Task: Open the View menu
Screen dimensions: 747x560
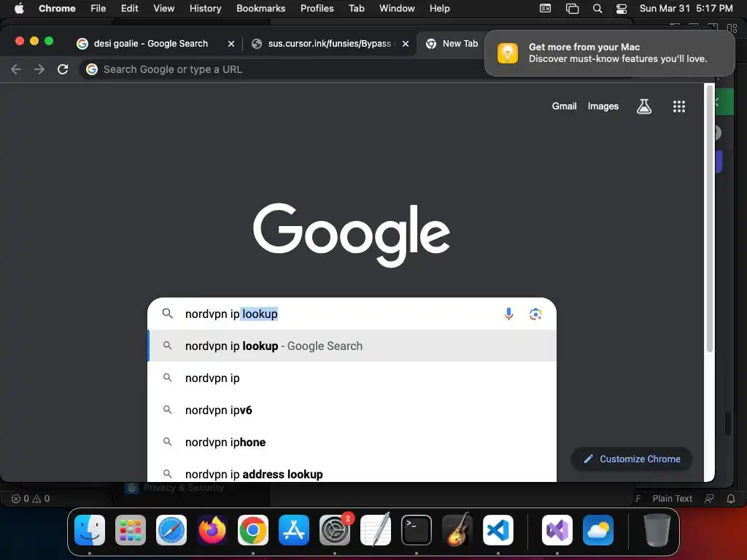Action: 163,9
